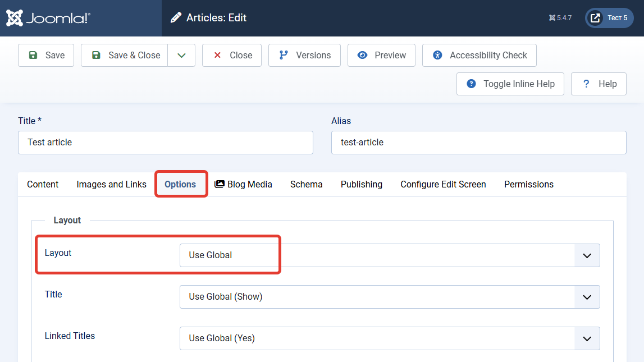Click the Preview eye icon
644x362 pixels.
(x=362, y=55)
